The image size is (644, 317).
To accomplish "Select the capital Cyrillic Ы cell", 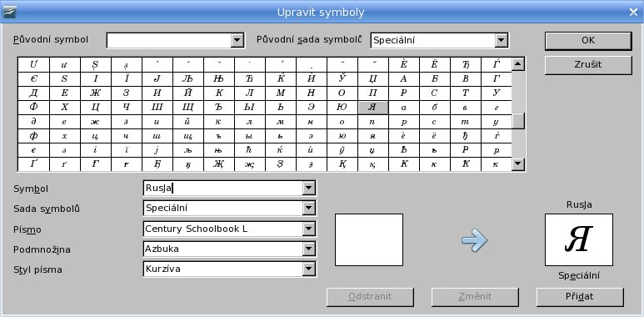I will [249, 108].
